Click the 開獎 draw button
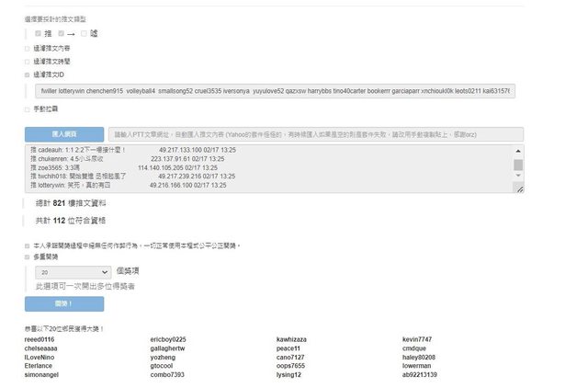Image resolution: width=588 pixels, height=388 pixels. point(63,304)
